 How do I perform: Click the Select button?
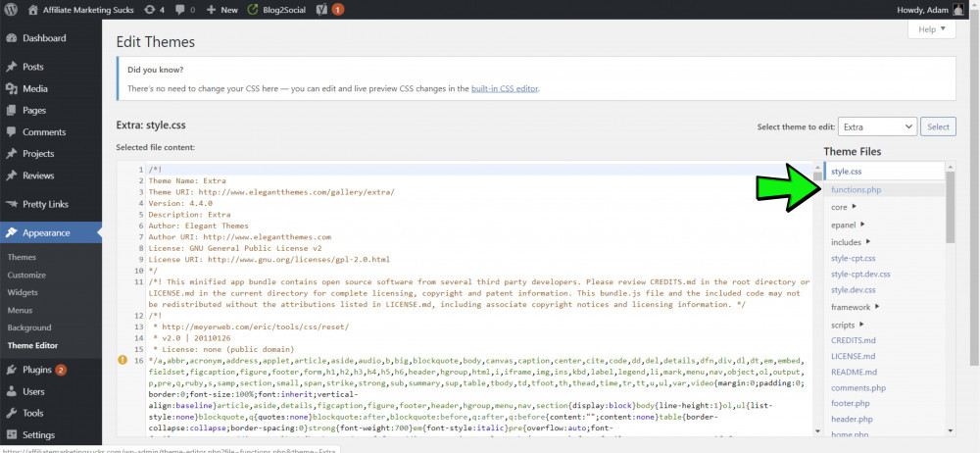(938, 126)
